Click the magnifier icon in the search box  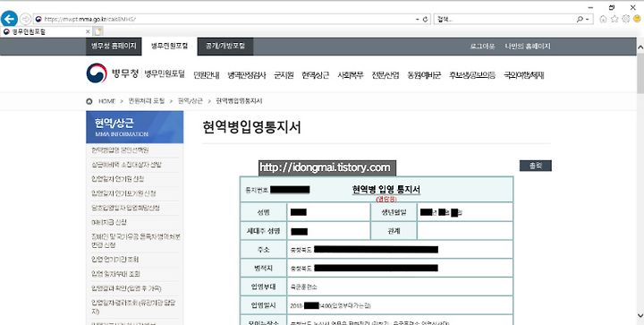580,20
